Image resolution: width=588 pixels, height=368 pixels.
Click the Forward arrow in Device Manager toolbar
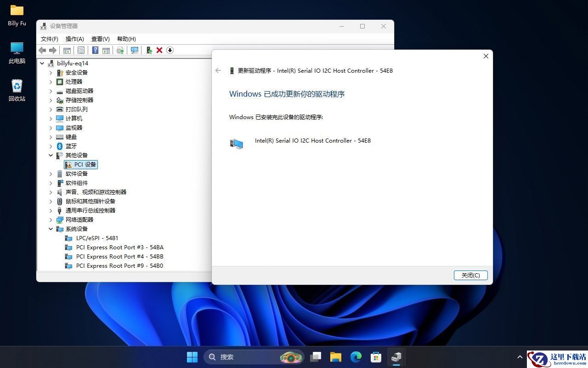click(x=53, y=50)
